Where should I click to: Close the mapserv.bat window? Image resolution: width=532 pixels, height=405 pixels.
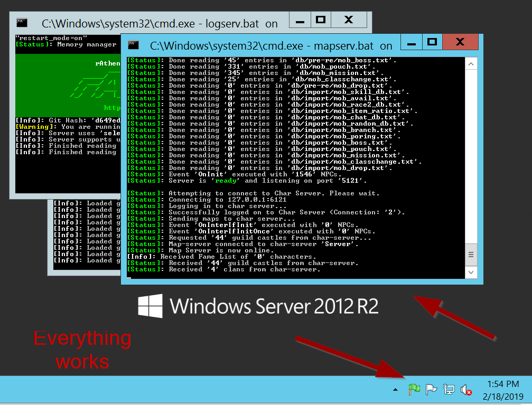point(460,42)
